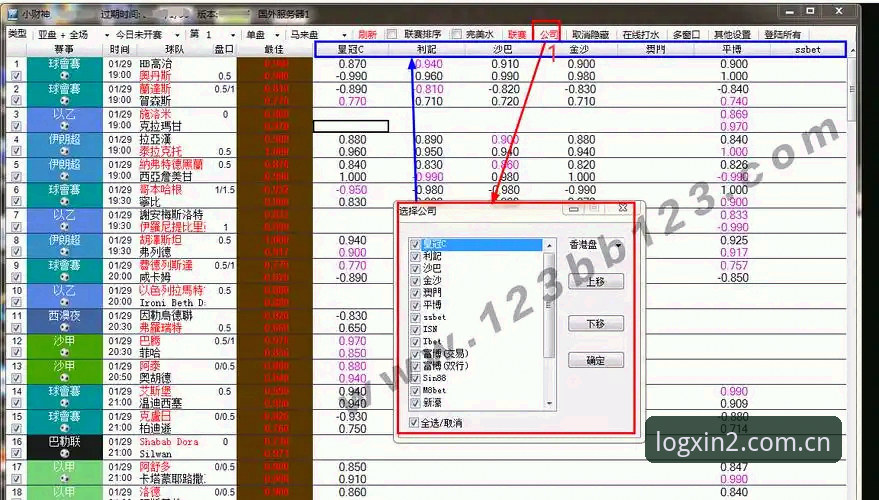Toggle the 全选/取消 checkbox
This screenshot has width=879, height=500.
pos(414,423)
